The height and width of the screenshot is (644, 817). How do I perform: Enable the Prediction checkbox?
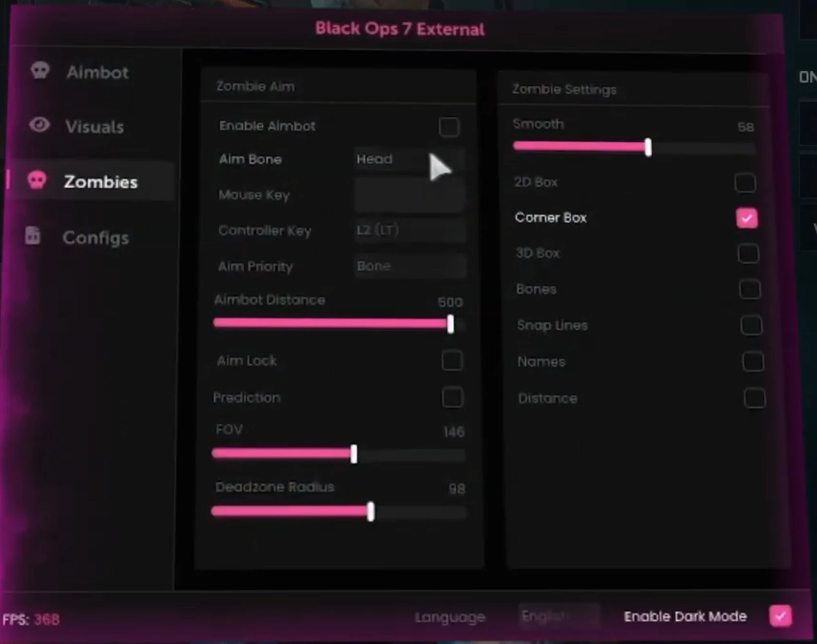pyautogui.click(x=452, y=397)
